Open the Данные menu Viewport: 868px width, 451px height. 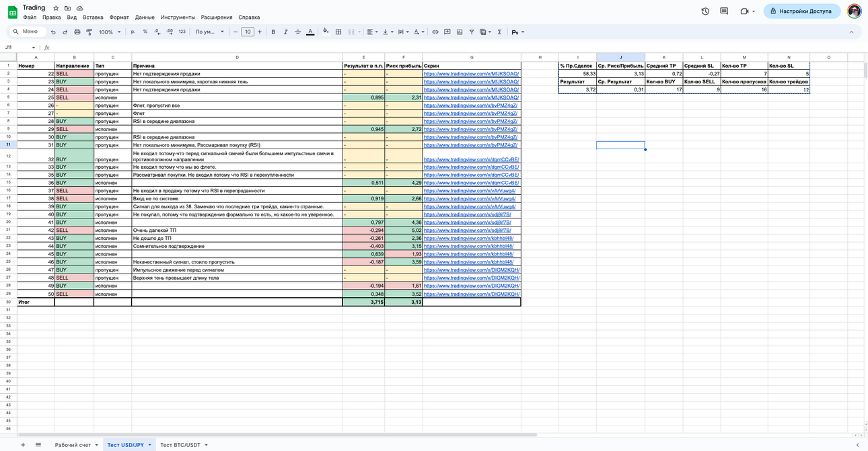tap(145, 17)
